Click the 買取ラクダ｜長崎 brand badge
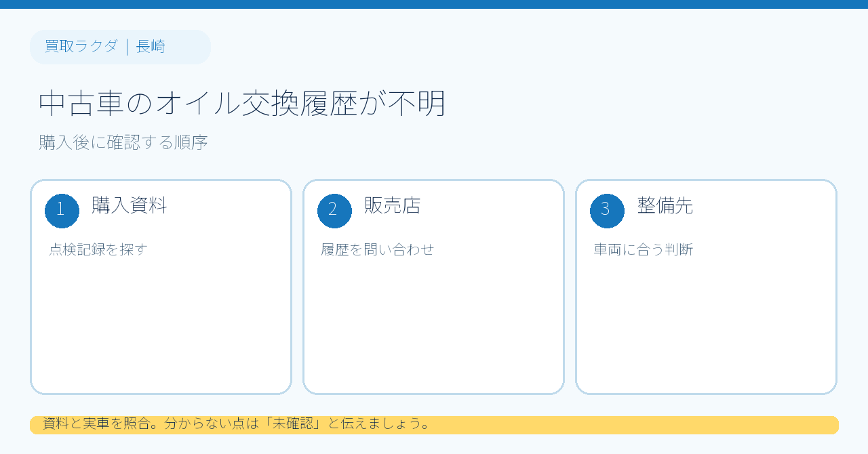The width and height of the screenshot is (868, 454). coord(120,47)
